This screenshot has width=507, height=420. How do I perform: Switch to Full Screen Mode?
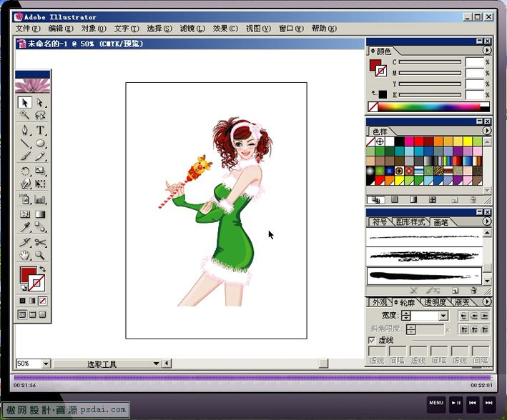[42, 314]
